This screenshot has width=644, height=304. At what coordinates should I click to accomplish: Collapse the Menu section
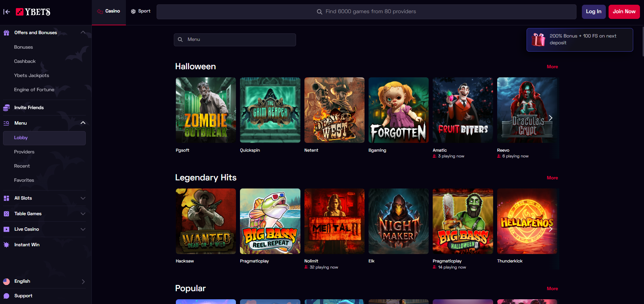[83, 123]
